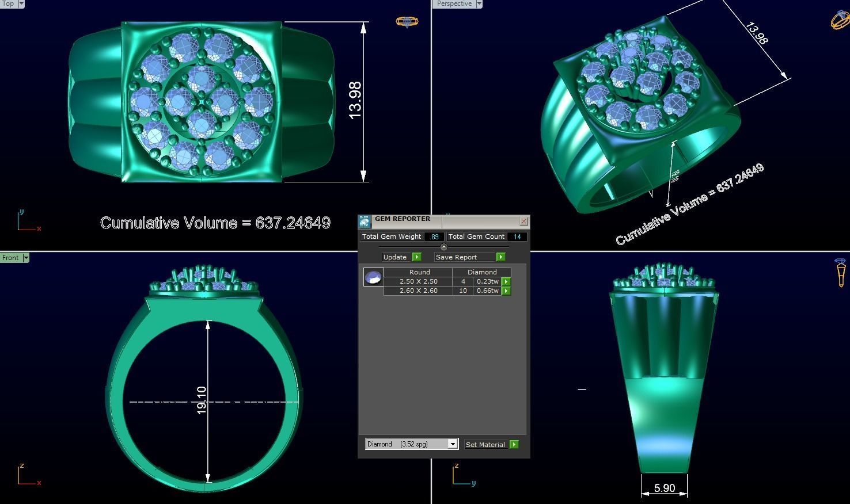This screenshot has height=504, width=850.
Task: Click the Diamond column header
Action: pyautogui.click(x=482, y=272)
